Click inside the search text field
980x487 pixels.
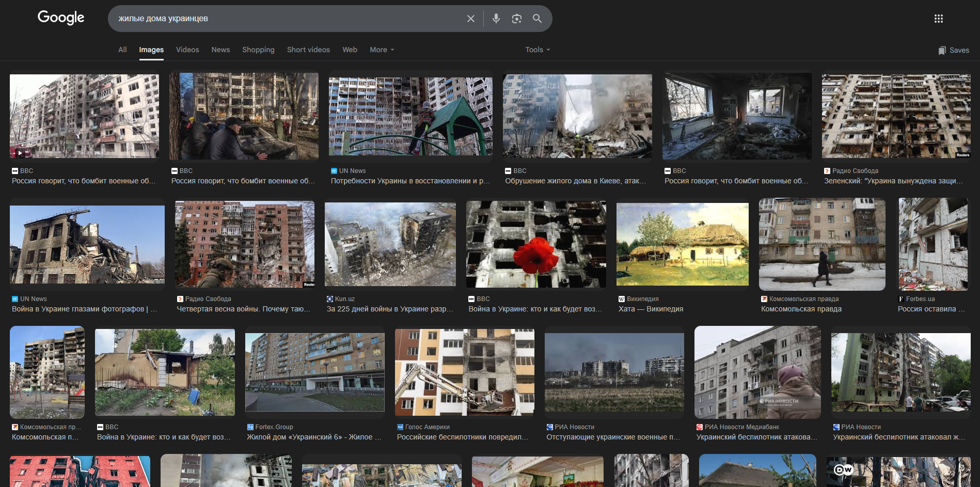tap(284, 19)
